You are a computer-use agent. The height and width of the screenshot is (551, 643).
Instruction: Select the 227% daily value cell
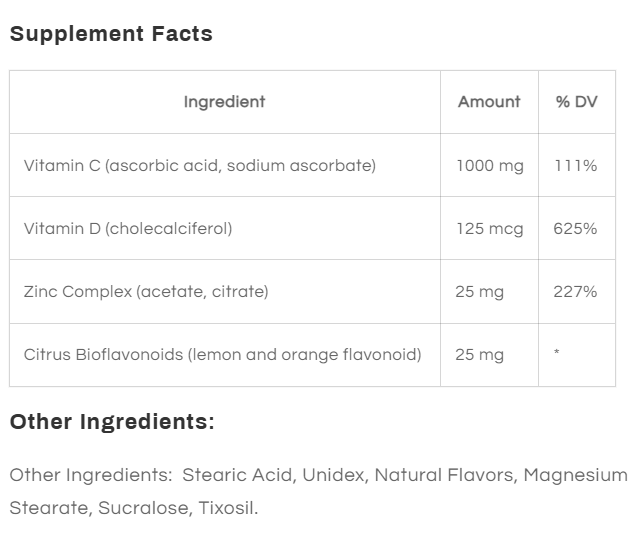pos(576,292)
